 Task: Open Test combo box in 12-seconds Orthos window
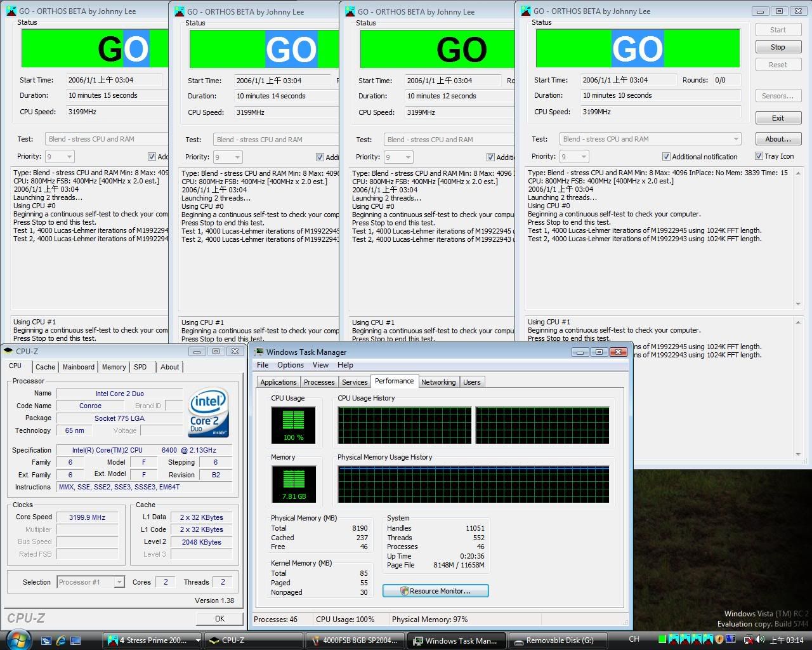449,140
